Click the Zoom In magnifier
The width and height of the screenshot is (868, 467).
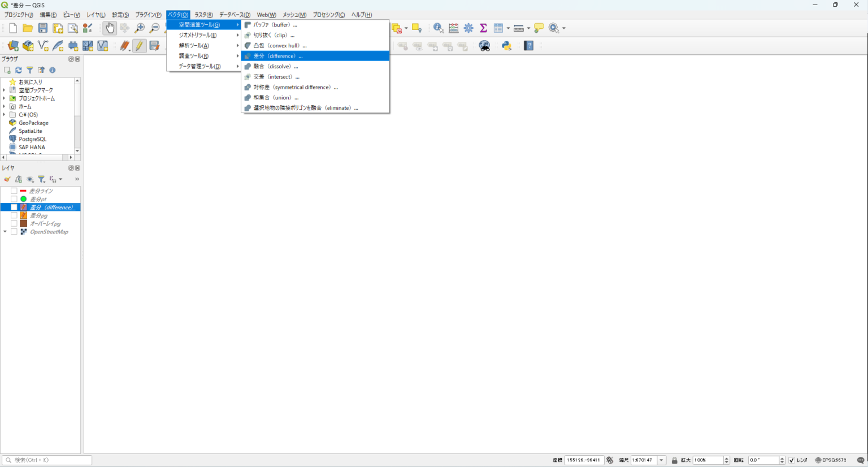coord(139,28)
